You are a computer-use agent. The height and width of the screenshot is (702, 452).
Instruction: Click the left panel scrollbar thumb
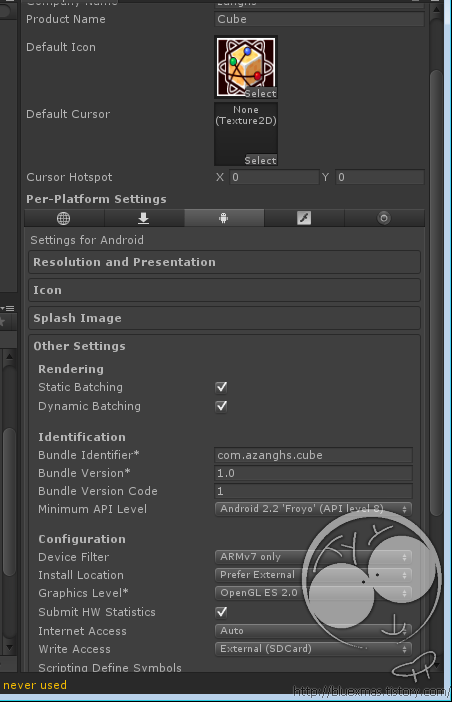tap(9, 501)
